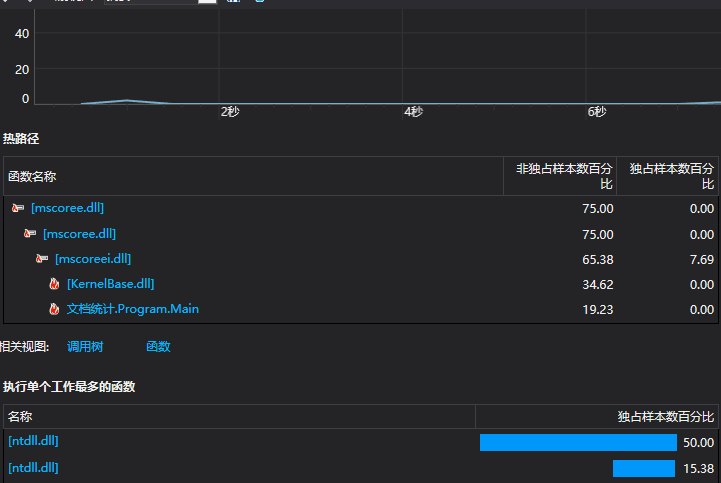Sort by the 函数名称 column header
721x483 pixels.
[32, 176]
